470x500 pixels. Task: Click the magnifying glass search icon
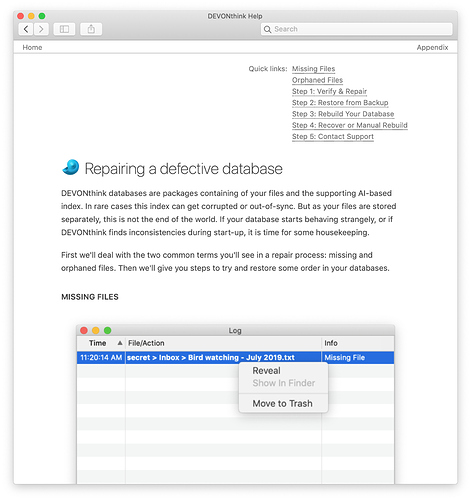[x=267, y=29]
